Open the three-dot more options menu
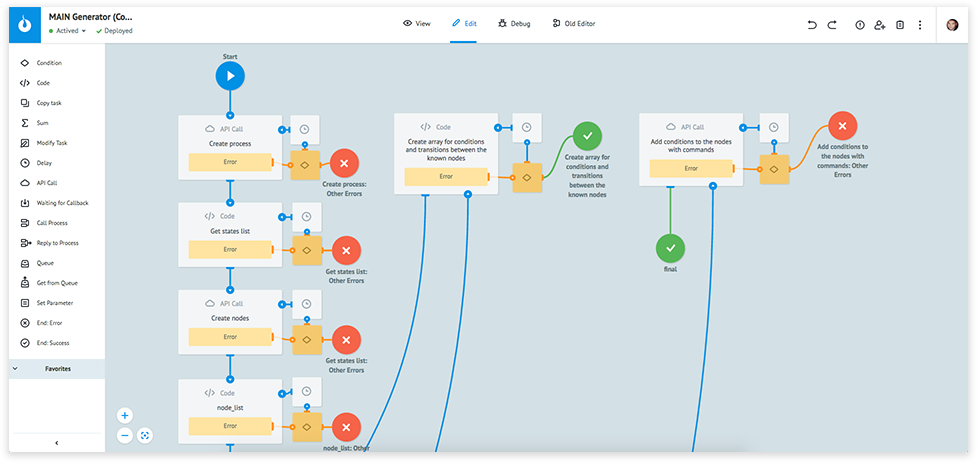The width and height of the screenshot is (977, 463). point(920,24)
